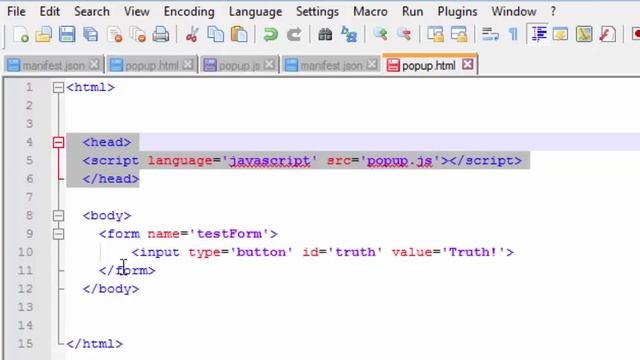Open Find with the binoculars icon

325,35
